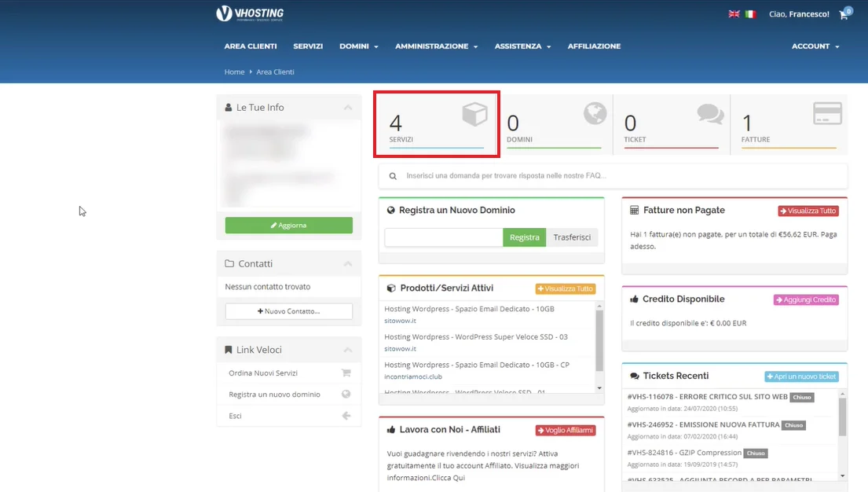The height and width of the screenshot is (492, 868).
Task: Click chat icon beside Tickets Recenti
Action: [635, 376]
